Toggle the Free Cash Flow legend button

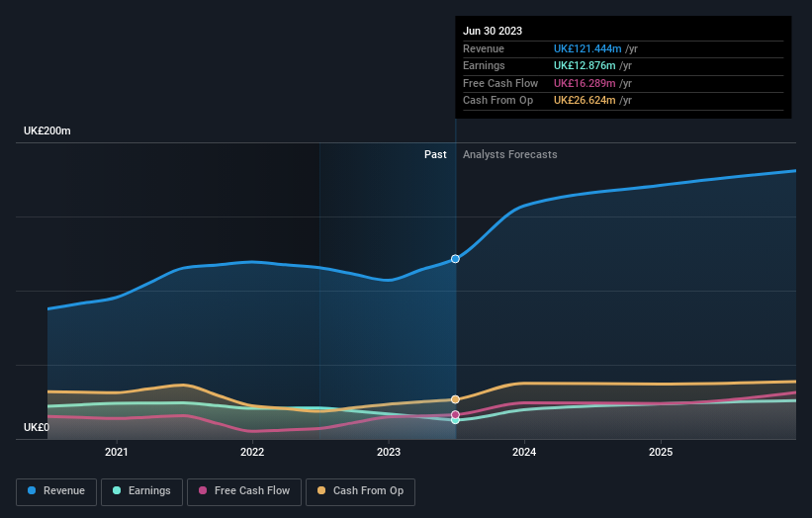click(244, 491)
